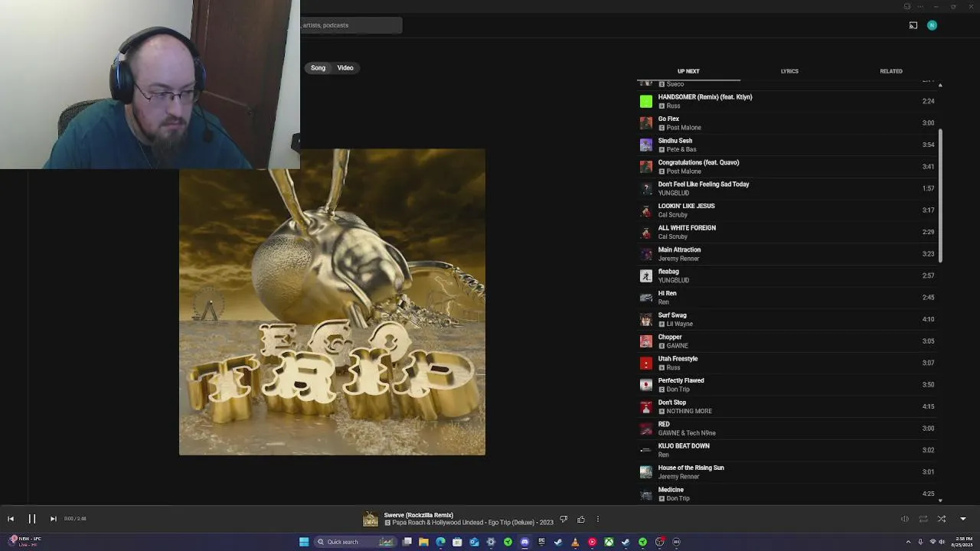Click the small album thumbnail in player bar
This screenshot has height=551, width=980.
(x=371, y=520)
